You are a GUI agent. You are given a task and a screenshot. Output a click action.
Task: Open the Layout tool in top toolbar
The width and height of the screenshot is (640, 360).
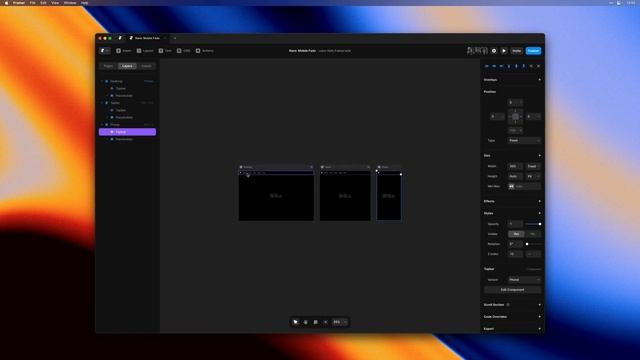145,51
